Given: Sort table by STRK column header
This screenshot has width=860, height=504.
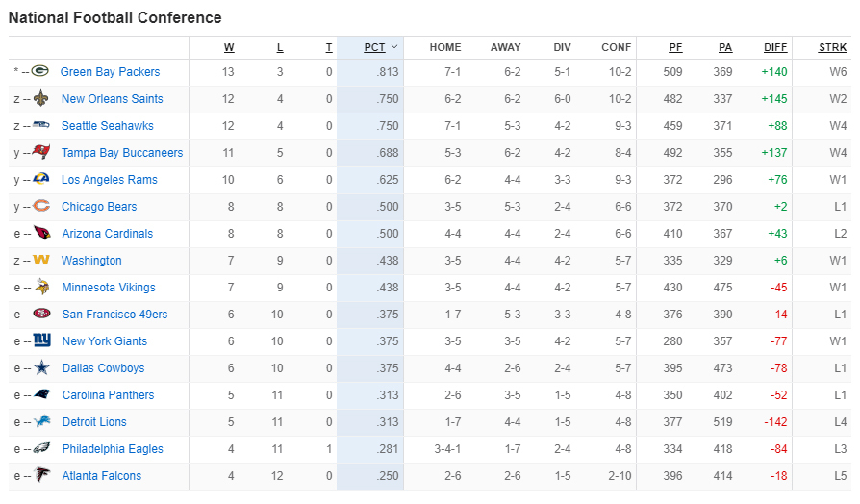Looking at the screenshot, I should point(832,47).
